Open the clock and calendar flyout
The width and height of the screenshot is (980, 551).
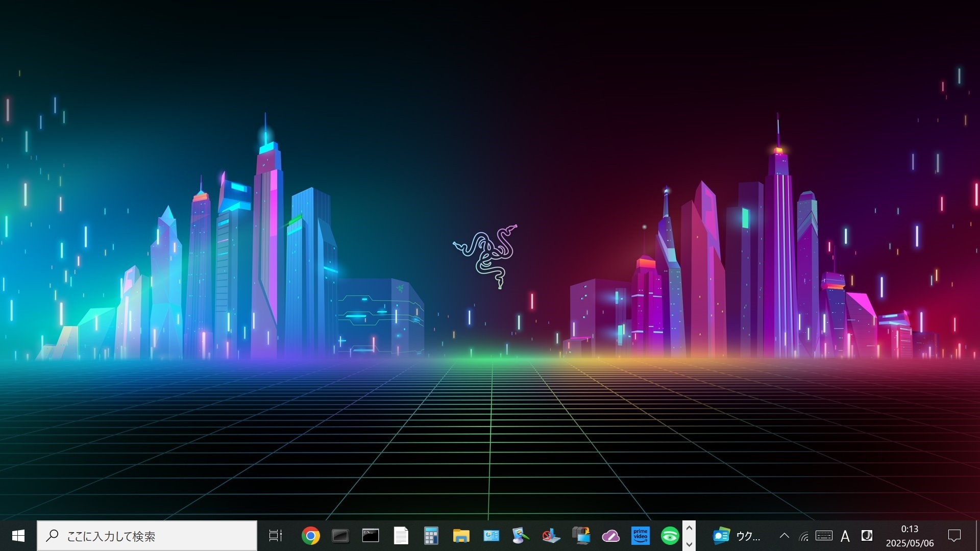(x=910, y=536)
